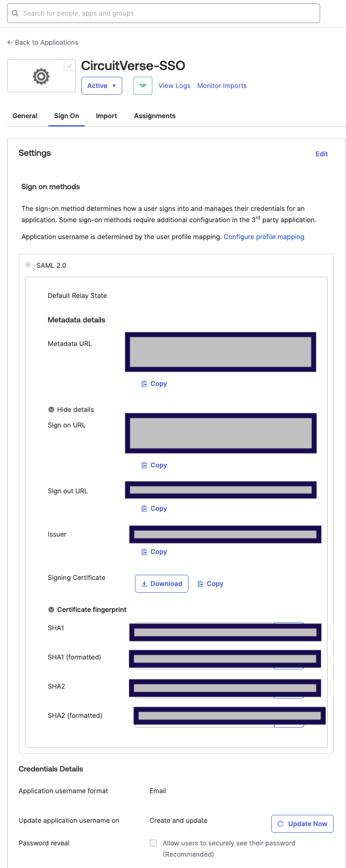Collapse the Hide details section
The width and height of the screenshot is (346, 868).
[51, 410]
